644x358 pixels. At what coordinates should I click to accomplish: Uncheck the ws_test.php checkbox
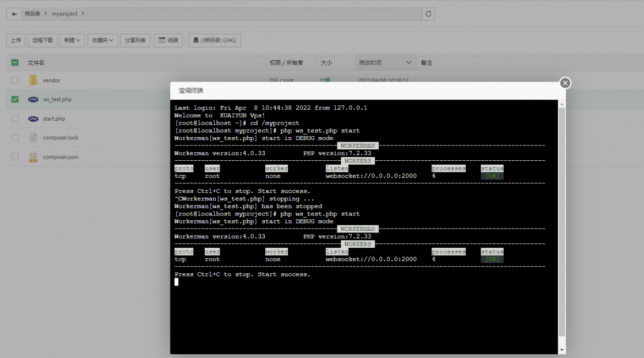(x=15, y=100)
